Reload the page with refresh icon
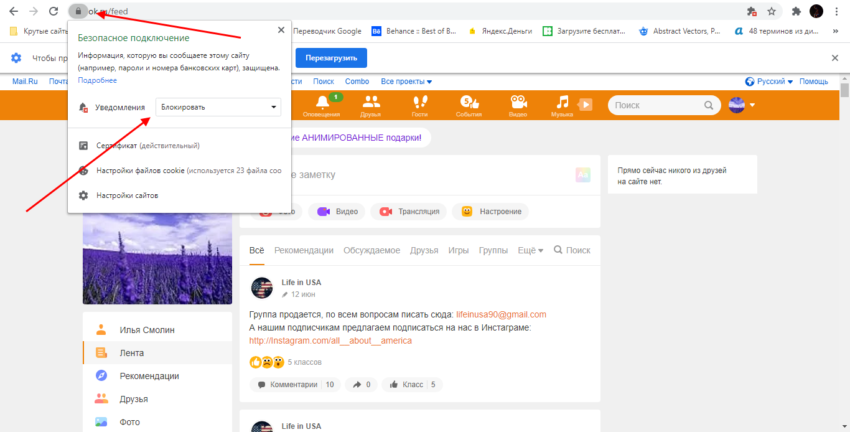The width and height of the screenshot is (850, 432). [x=53, y=11]
